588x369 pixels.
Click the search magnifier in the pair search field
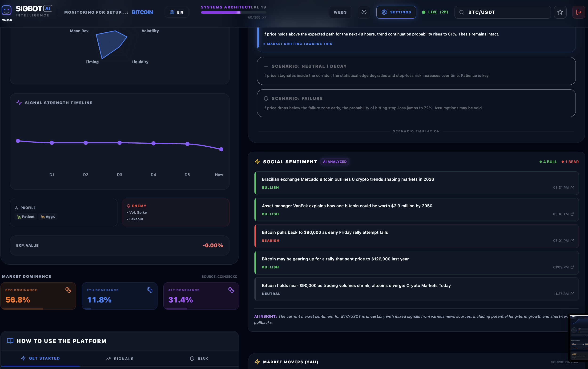pos(461,12)
